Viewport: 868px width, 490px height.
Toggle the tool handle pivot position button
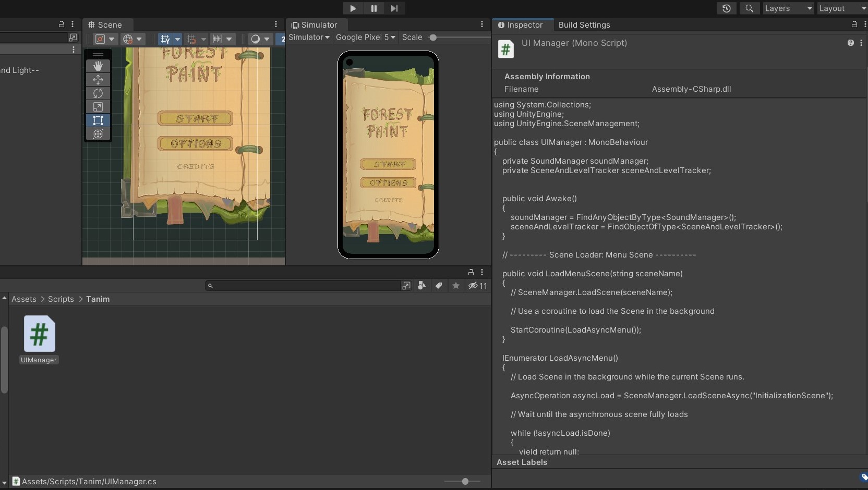(x=100, y=39)
